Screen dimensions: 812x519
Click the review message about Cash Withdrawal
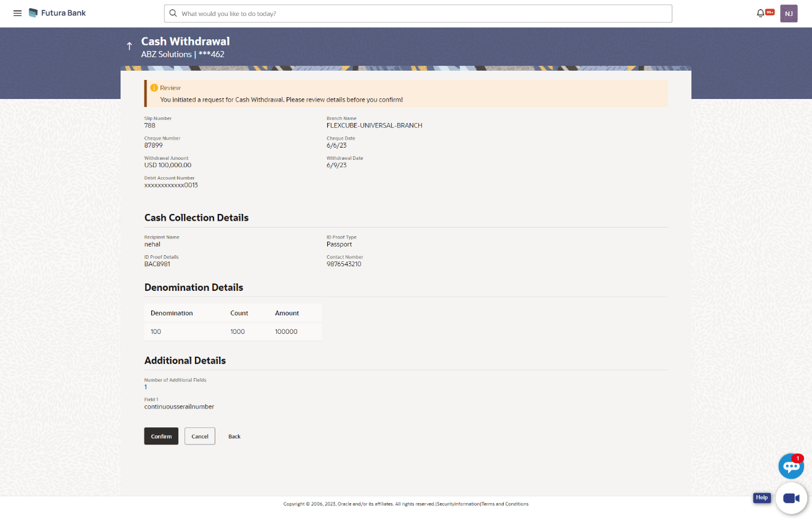coord(281,99)
